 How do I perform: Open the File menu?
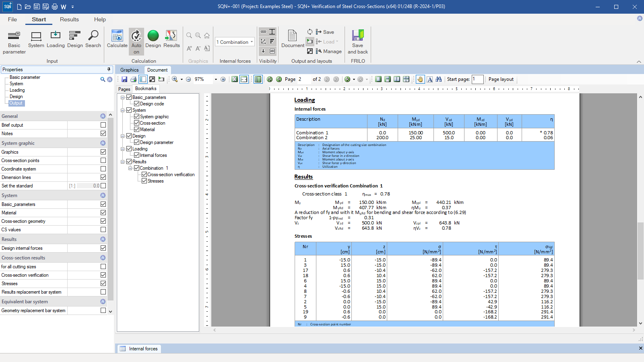click(x=12, y=19)
